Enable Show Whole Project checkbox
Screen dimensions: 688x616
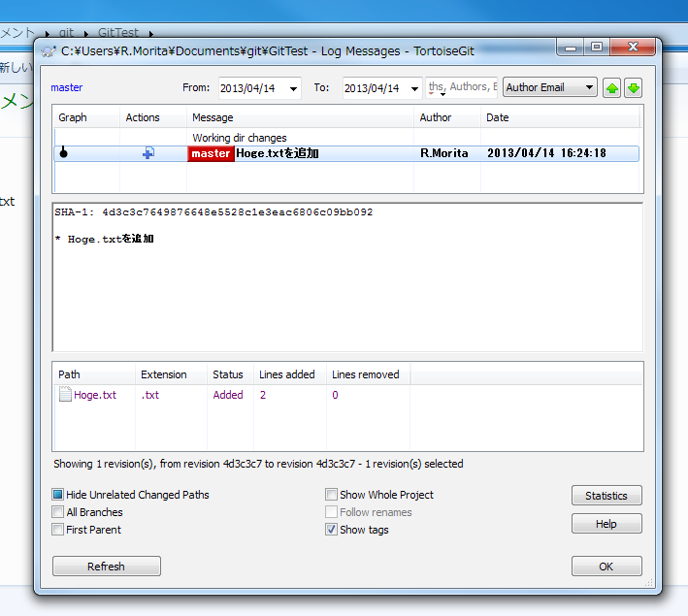pyautogui.click(x=331, y=495)
